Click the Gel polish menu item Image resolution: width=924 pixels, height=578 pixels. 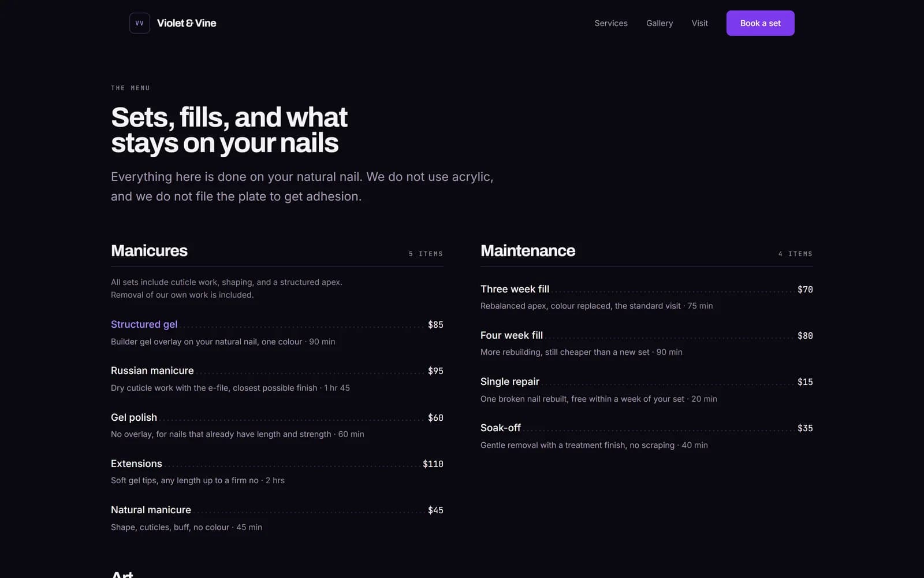(x=134, y=417)
